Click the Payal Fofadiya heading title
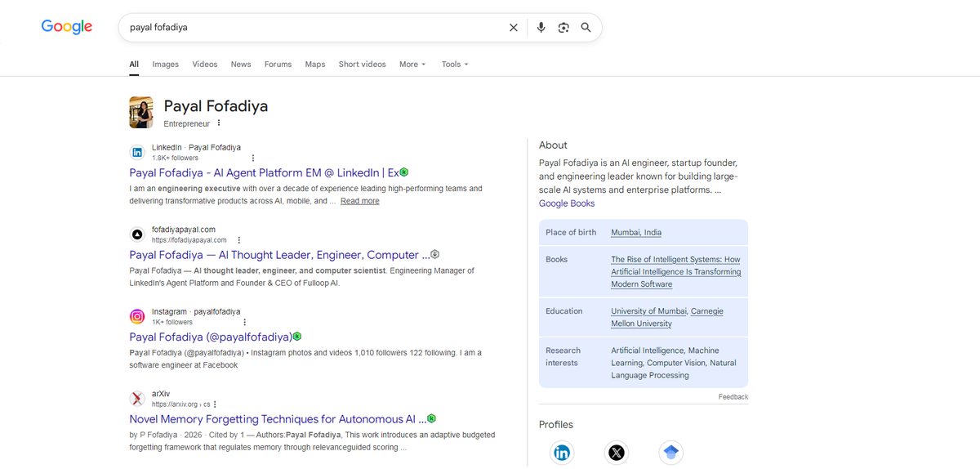Viewport: 980px width, 469px height. click(216, 106)
